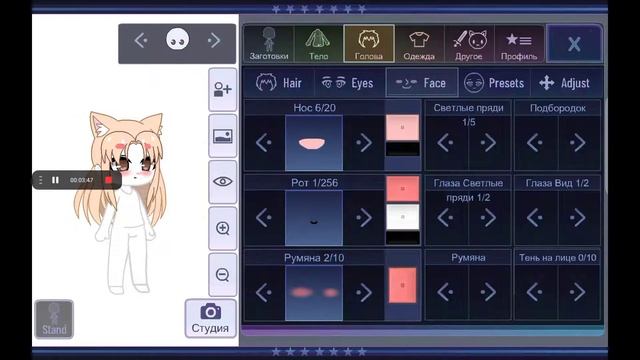Screen dimensions: 640x360
Task: Select previous nose style (Нос)
Action: (264, 143)
